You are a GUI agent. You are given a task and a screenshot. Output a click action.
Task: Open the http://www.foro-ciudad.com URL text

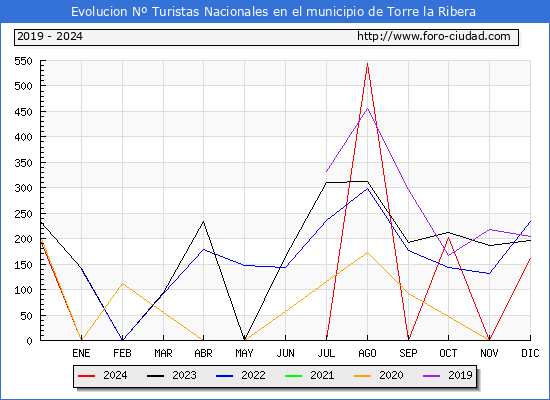434,36
